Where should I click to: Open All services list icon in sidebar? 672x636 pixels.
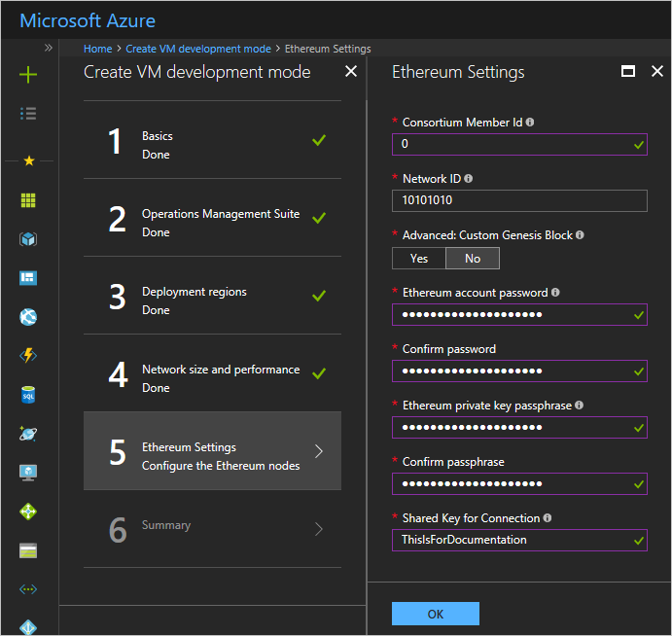[x=28, y=114]
